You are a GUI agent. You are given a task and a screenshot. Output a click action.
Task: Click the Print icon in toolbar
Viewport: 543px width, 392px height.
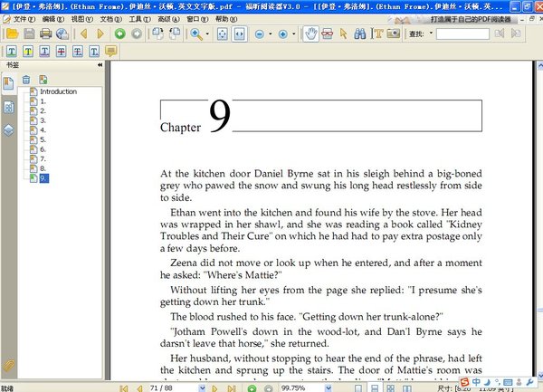click(x=46, y=33)
